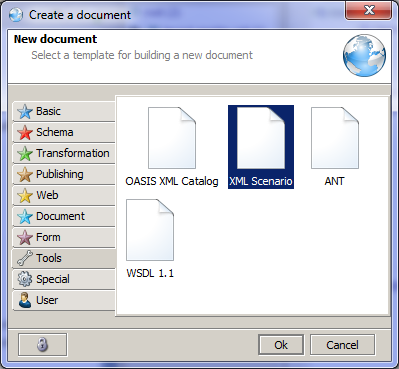Switch to the Document category
This screenshot has height=369, width=399.
click(64, 216)
